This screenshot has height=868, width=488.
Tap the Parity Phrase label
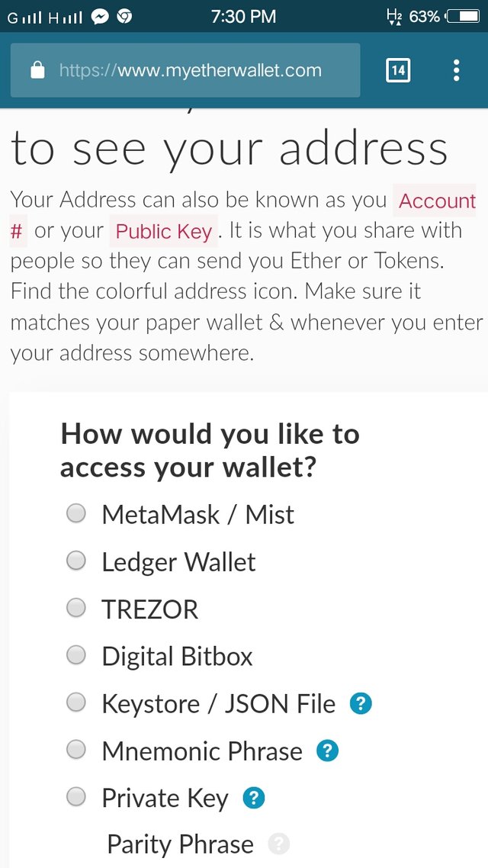coord(180,844)
